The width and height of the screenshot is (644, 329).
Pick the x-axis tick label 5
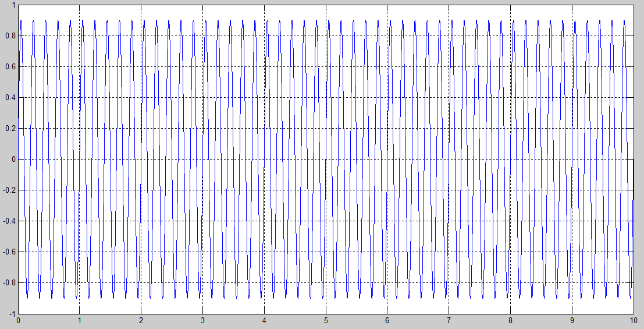click(x=326, y=320)
